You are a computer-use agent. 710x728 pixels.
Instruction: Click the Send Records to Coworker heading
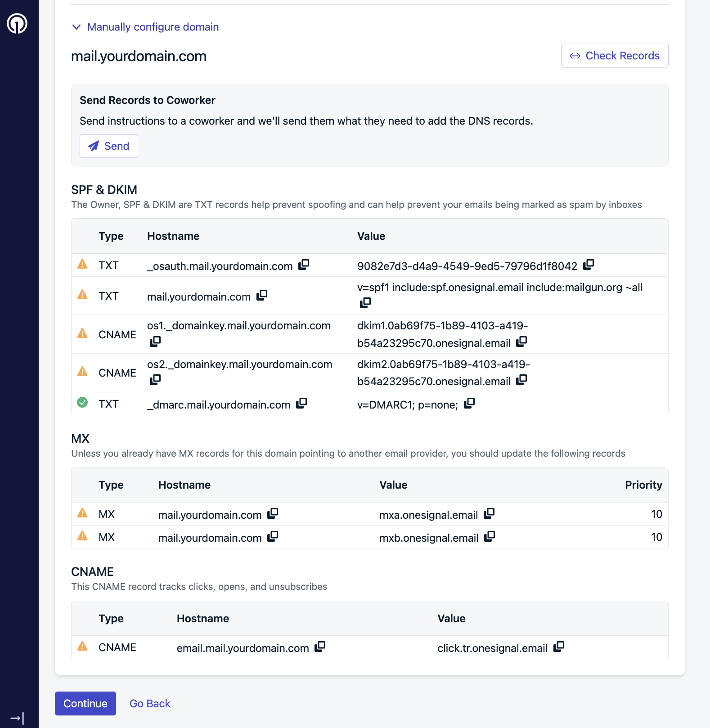pos(148,100)
